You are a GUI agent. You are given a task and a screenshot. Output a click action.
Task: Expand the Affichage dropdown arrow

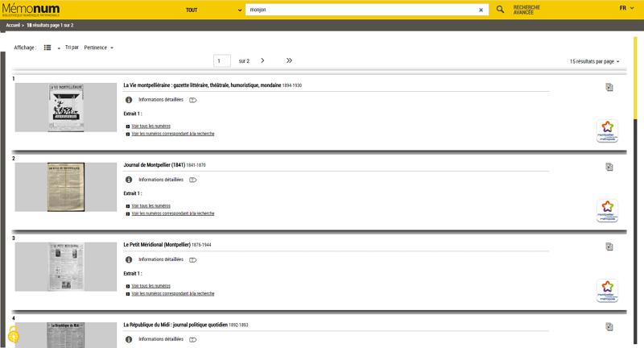[59, 48]
